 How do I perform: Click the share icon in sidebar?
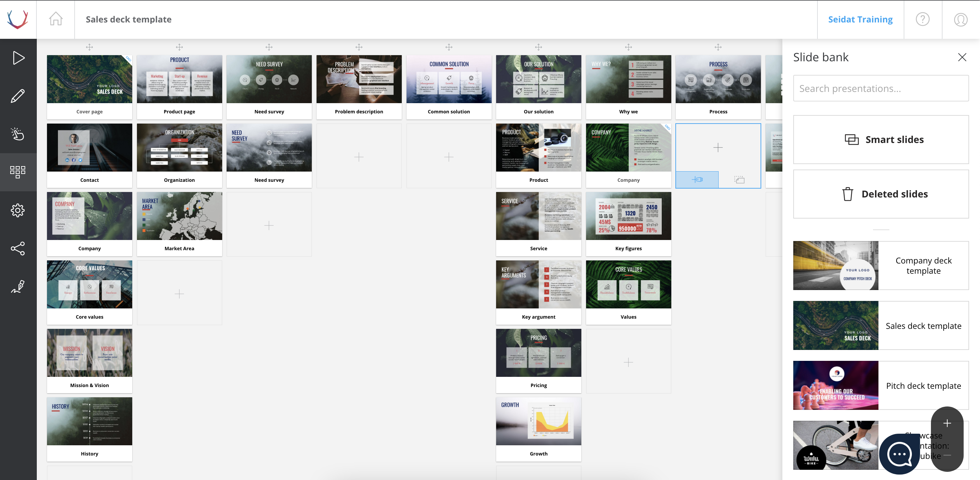[x=18, y=248]
